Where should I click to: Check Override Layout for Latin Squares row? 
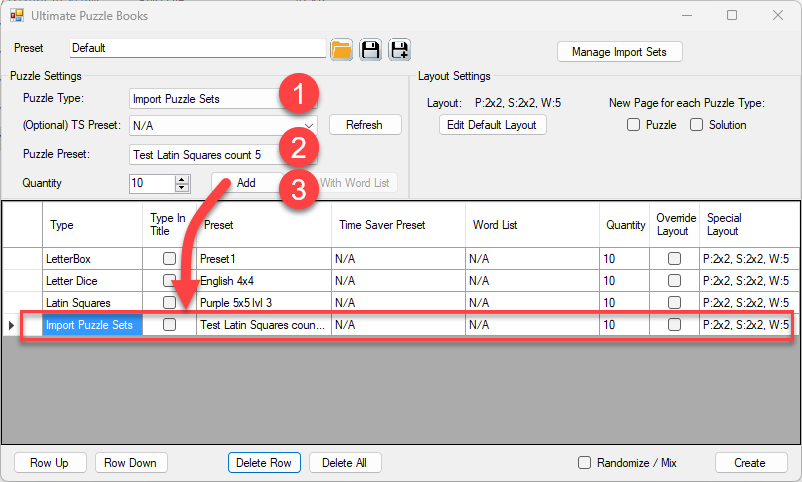point(674,302)
